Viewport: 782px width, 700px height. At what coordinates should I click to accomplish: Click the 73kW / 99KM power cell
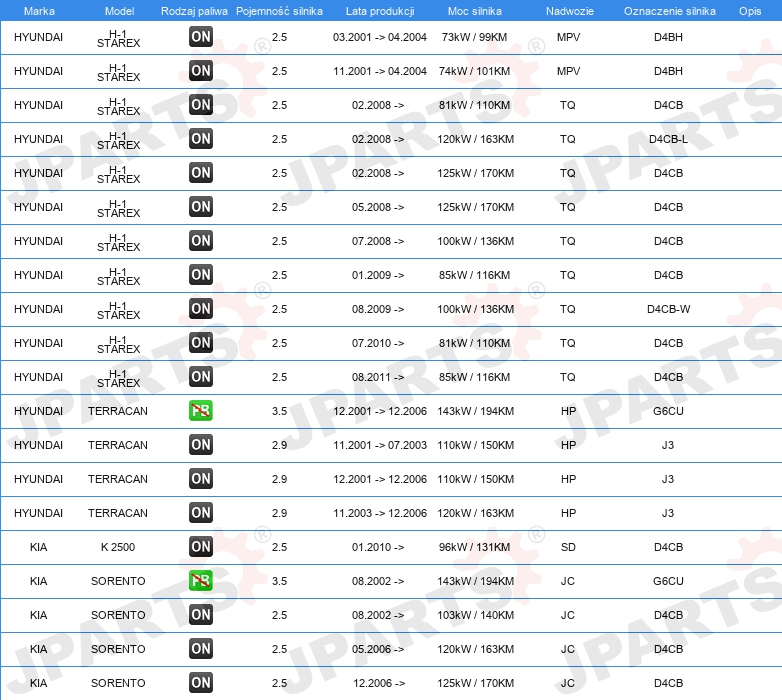pyautogui.click(x=474, y=37)
